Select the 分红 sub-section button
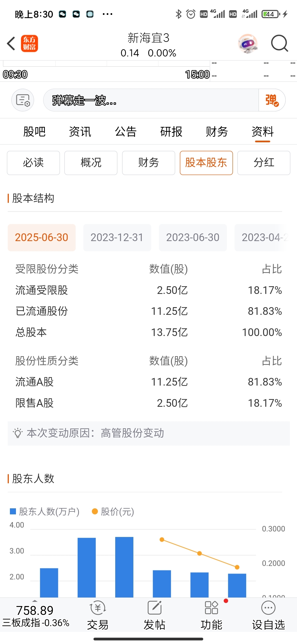The width and height of the screenshot is (297, 644). (264, 163)
